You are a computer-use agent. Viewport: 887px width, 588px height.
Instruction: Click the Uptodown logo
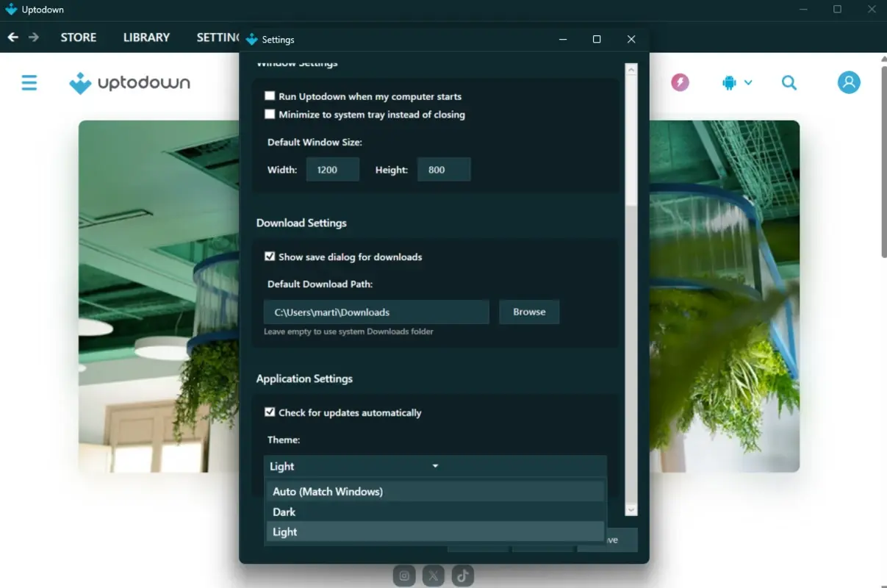[129, 82]
